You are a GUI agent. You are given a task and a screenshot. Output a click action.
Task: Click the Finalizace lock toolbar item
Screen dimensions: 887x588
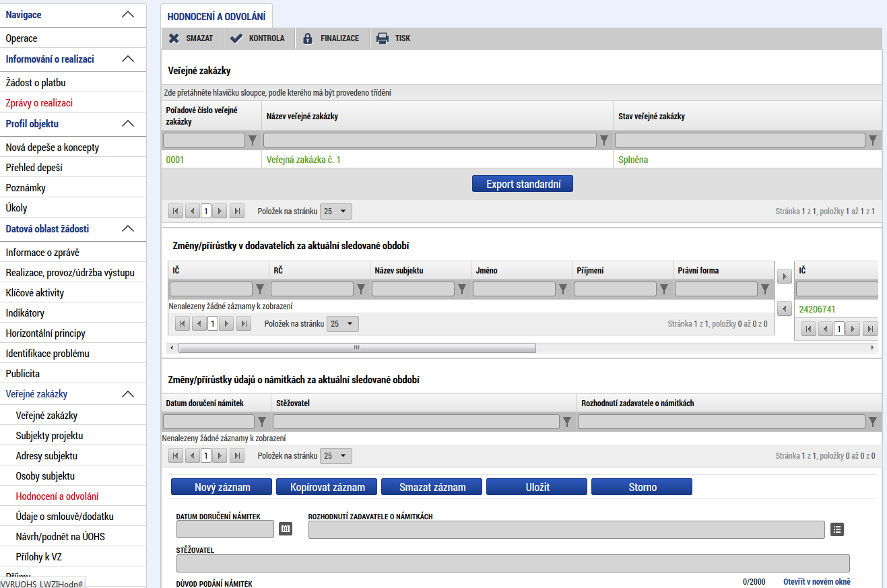pyautogui.click(x=331, y=38)
